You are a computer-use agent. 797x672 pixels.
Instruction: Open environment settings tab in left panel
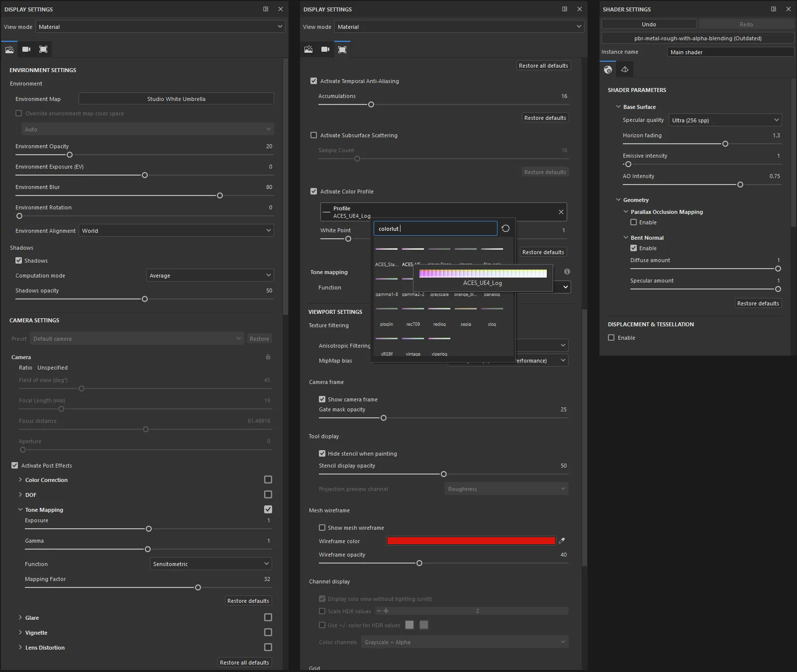[9, 49]
